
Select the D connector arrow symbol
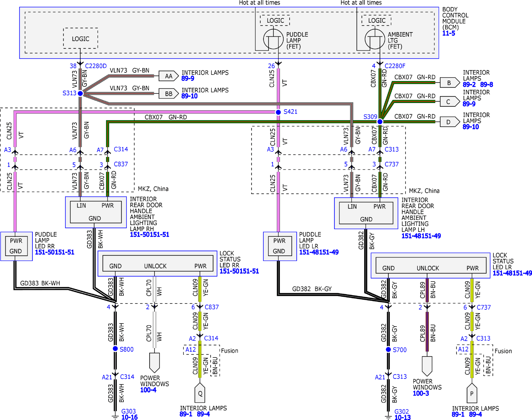(450, 122)
